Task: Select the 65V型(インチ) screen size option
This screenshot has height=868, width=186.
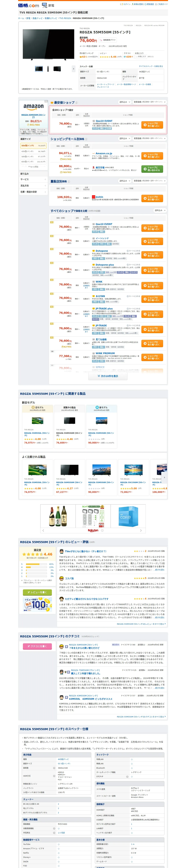Action: point(33,162)
